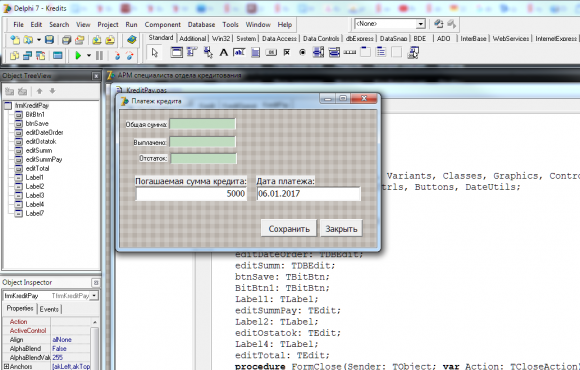Viewport: 580px width, 370px height.
Task: Open the <None> desktop layout dropdown
Action: pos(421,24)
